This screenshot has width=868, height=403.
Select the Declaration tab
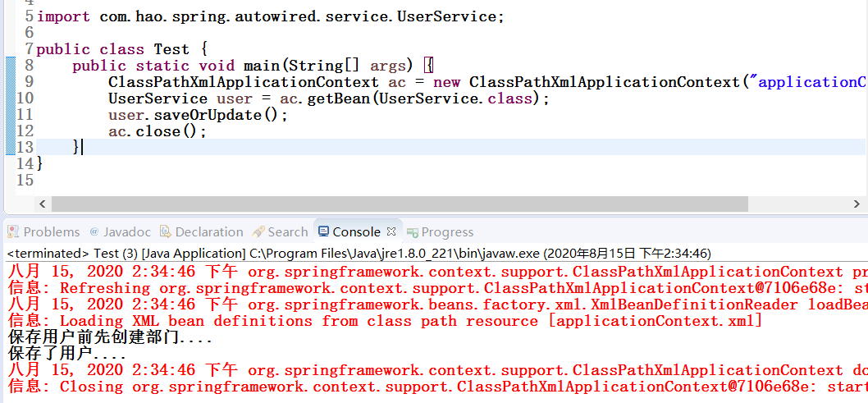pyautogui.click(x=202, y=232)
